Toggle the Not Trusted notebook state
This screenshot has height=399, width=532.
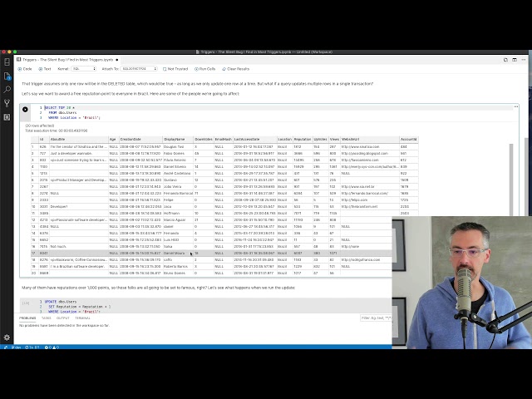click(x=175, y=69)
